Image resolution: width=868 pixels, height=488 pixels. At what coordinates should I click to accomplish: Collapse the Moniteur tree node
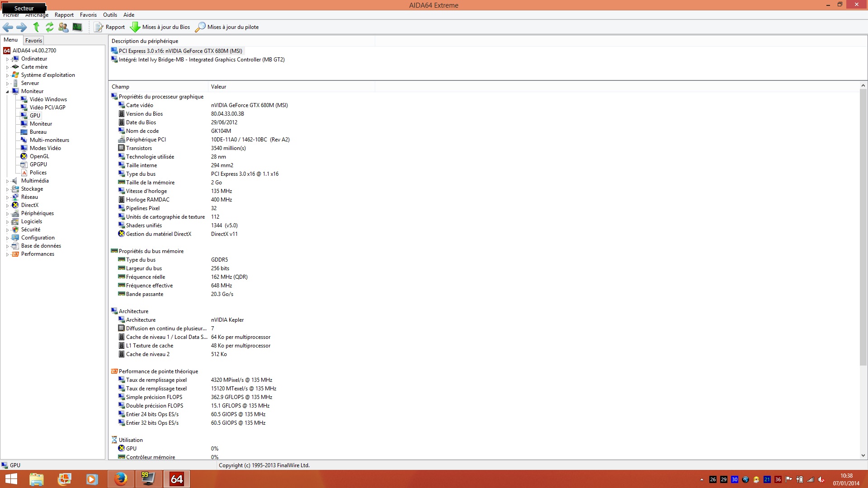7,92
